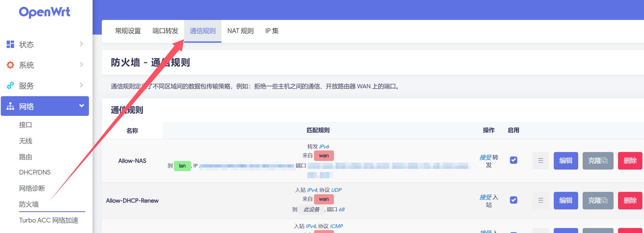Click drag handle icon for Allow-NAS rule

(x=540, y=161)
